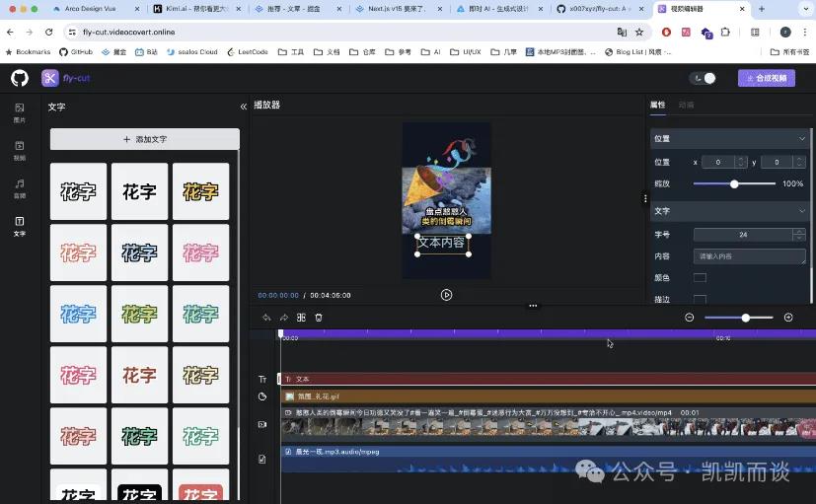
Task: Adjust the 缩放 scale slider handle
Action: (x=734, y=183)
